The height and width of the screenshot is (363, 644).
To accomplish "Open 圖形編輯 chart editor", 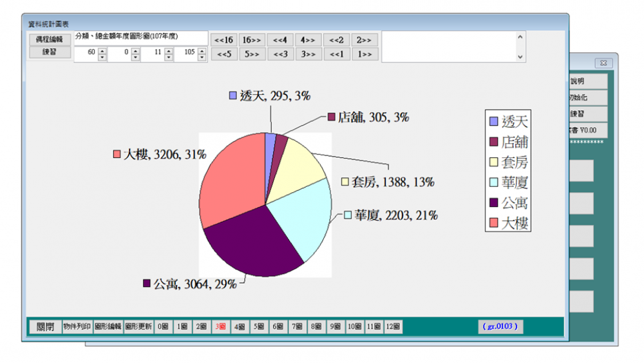I will (x=108, y=327).
